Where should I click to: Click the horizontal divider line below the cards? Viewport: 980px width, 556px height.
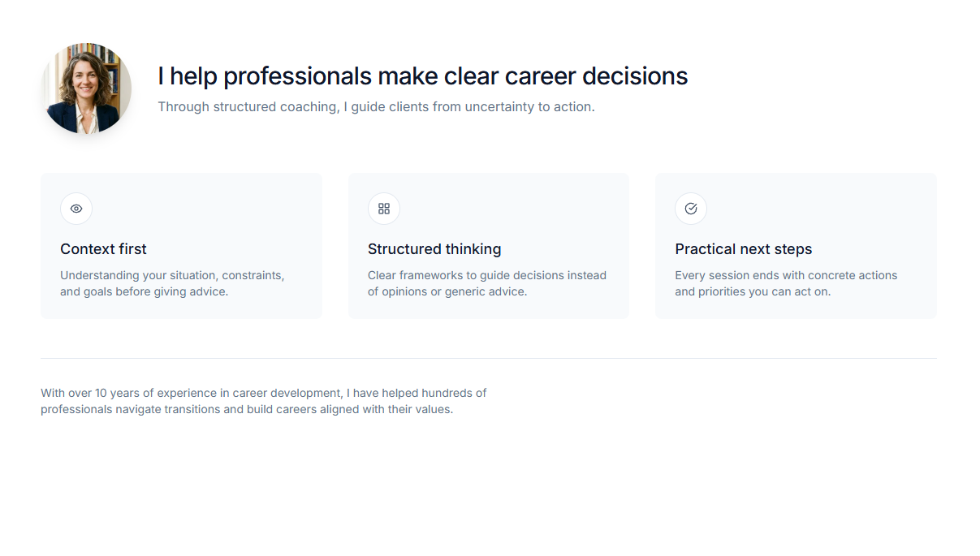tap(489, 358)
